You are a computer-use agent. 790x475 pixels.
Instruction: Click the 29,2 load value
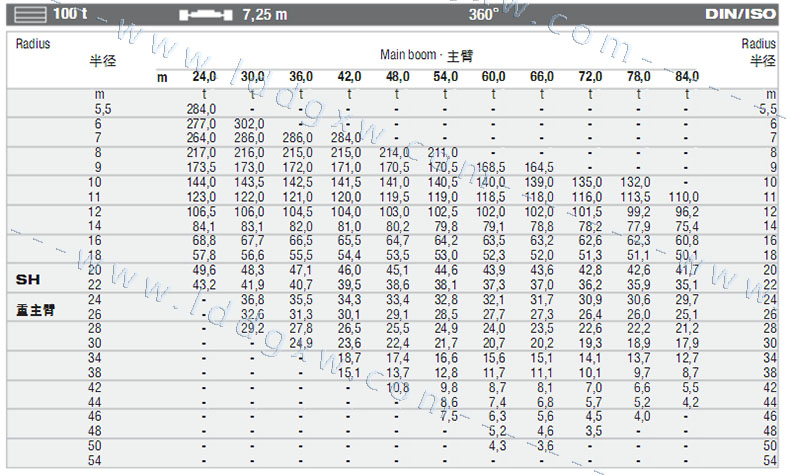tap(252, 329)
